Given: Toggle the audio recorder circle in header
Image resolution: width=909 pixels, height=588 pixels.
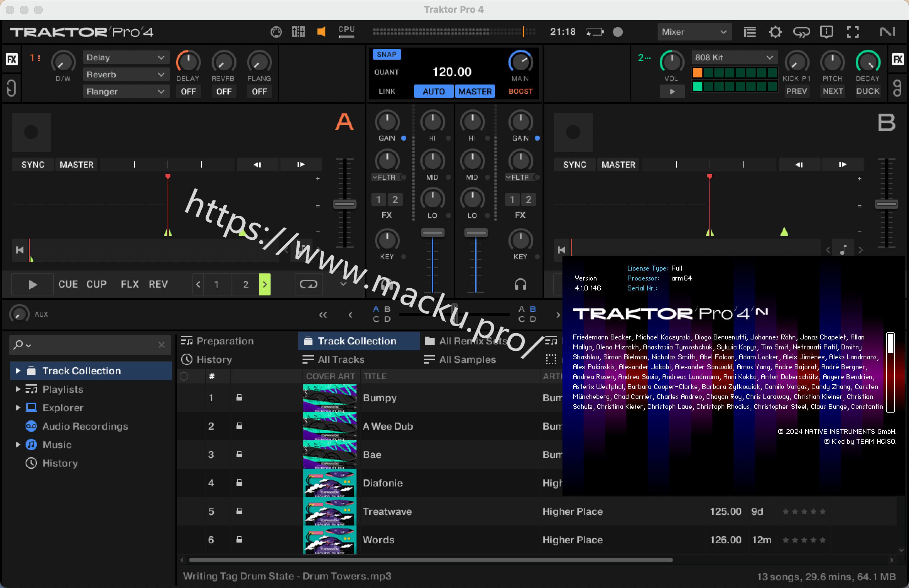Looking at the screenshot, I should pos(617,32).
